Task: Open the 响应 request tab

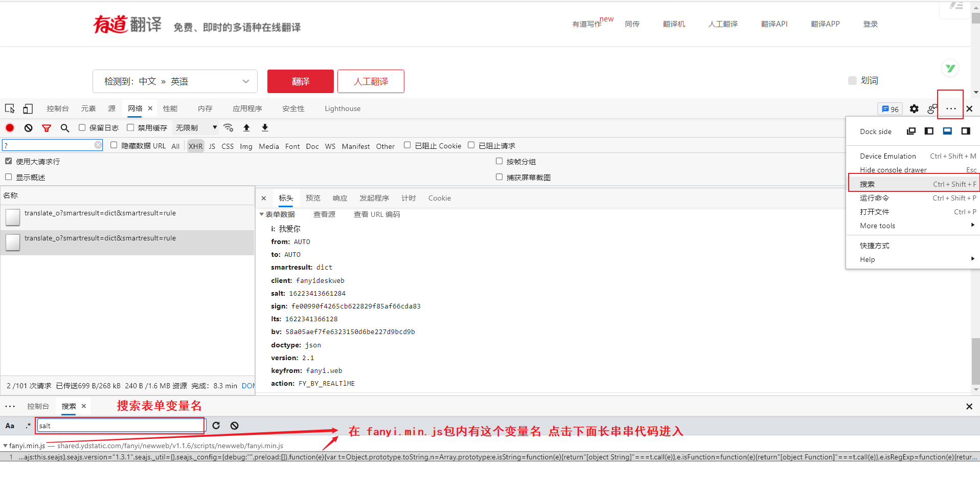Action: pos(340,198)
